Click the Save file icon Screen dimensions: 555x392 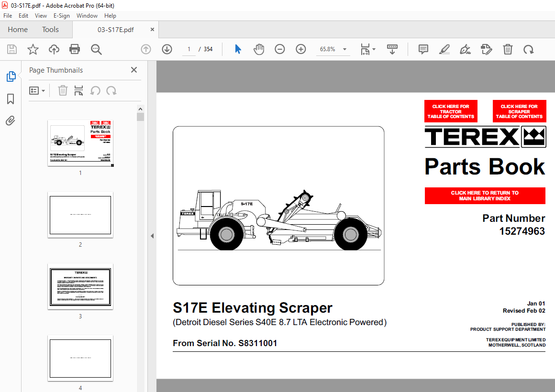(12, 49)
